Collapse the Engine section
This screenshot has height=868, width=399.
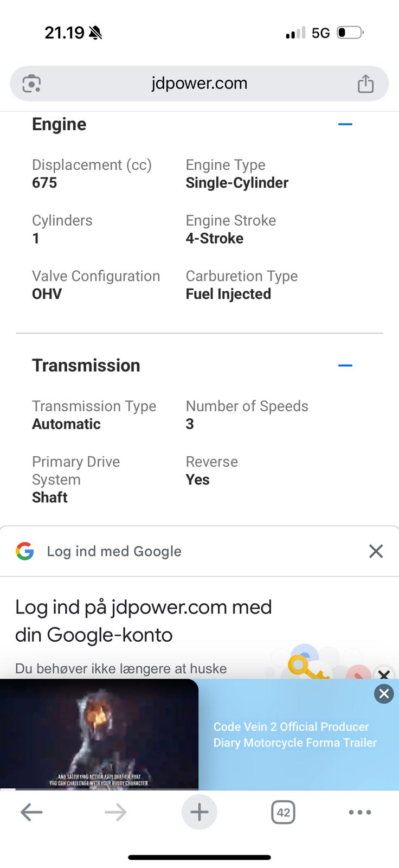point(345,124)
